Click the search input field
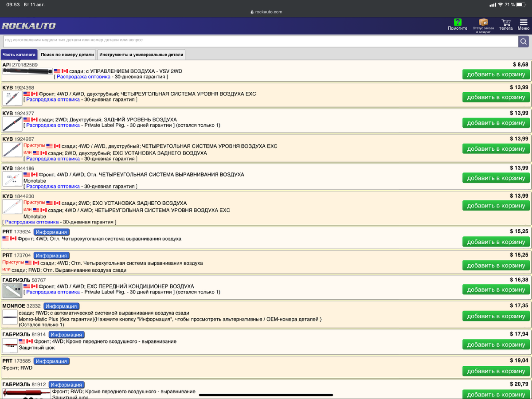This screenshot has height=399, width=532. pos(260,41)
